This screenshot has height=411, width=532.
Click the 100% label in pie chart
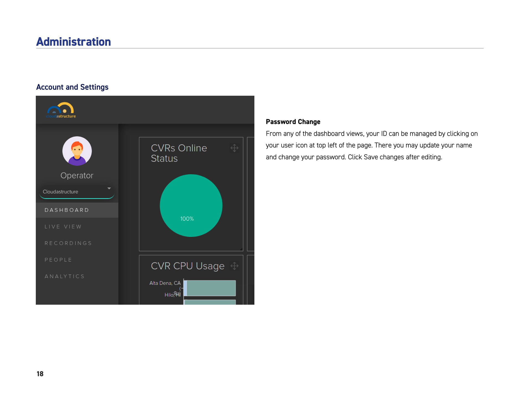pyautogui.click(x=187, y=219)
